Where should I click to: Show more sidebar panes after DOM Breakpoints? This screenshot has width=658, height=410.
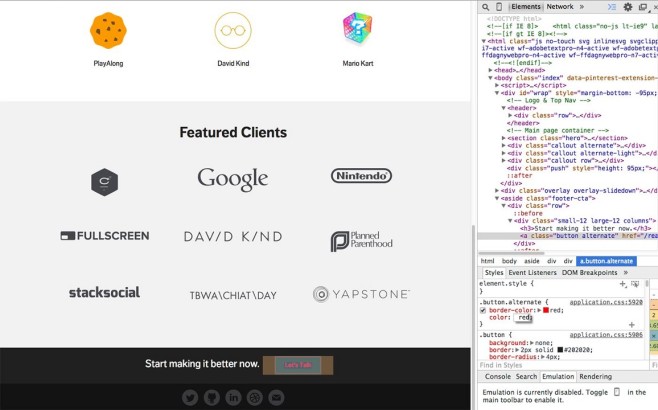pyautogui.click(x=626, y=273)
